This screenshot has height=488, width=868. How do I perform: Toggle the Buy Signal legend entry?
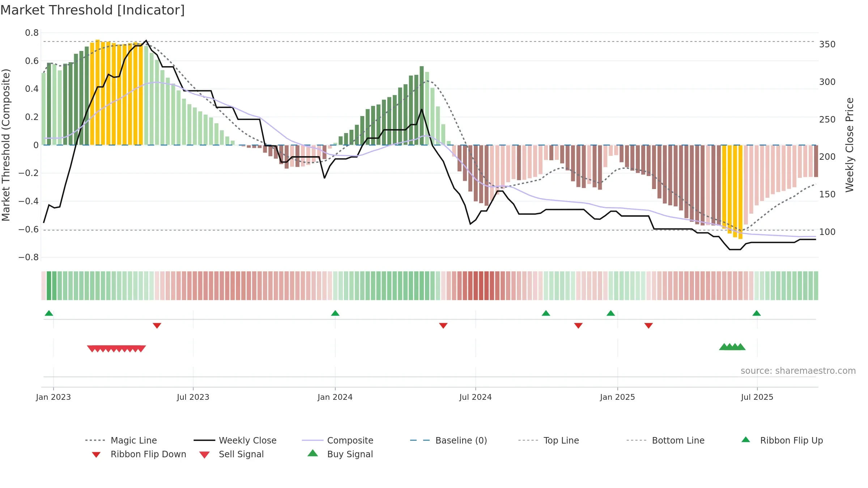(340, 454)
